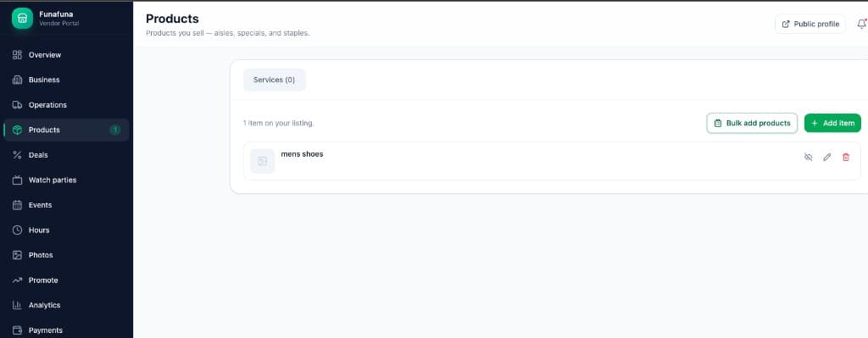
Task: Open notifications via the bell icon
Action: pyautogui.click(x=862, y=24)
